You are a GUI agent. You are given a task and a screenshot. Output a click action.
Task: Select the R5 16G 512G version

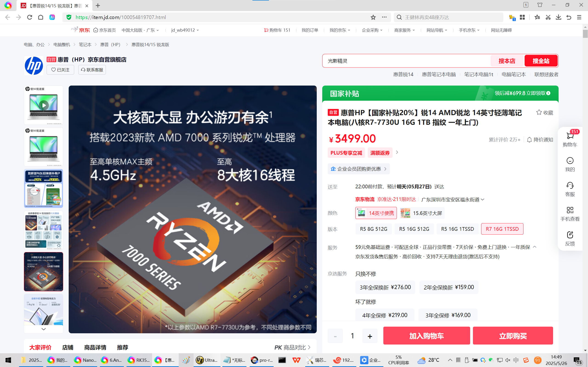click(x=414, y=229)
